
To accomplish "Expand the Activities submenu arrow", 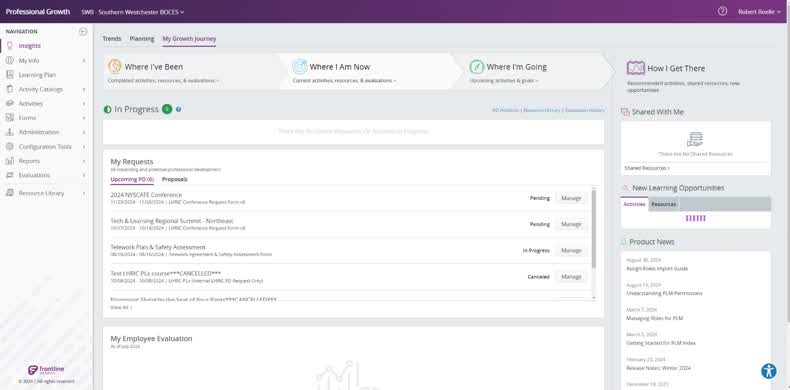I will pos(84,104).
